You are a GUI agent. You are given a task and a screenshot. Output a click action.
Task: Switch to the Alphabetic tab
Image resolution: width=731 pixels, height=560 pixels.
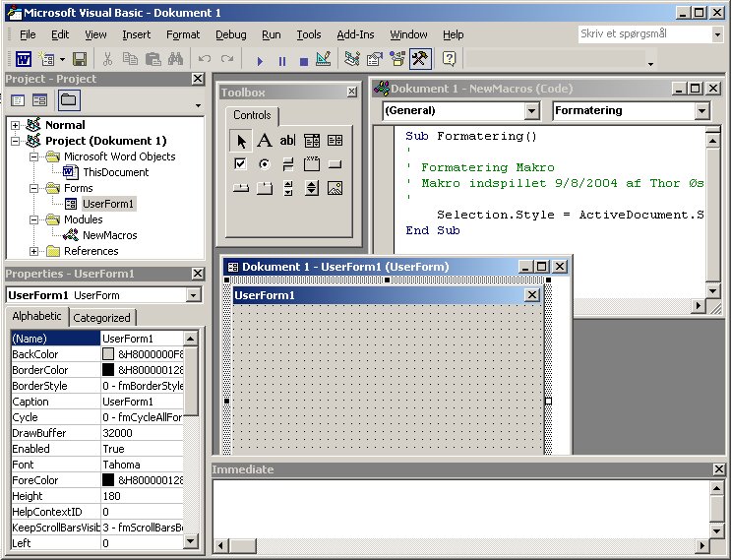click(x=36, y=316)
